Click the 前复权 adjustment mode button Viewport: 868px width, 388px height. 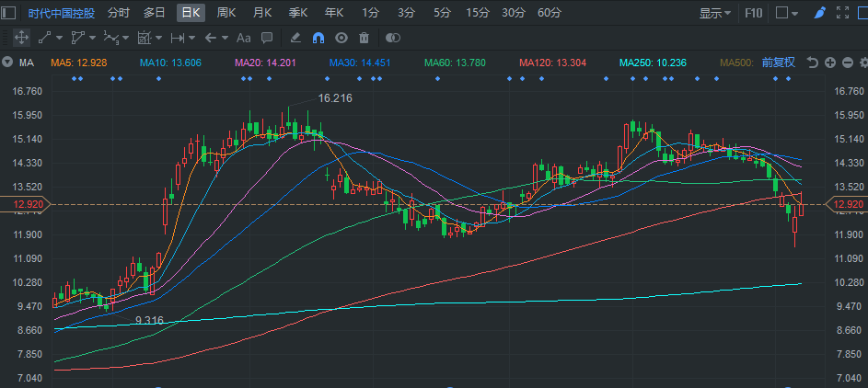pos(779,63)
